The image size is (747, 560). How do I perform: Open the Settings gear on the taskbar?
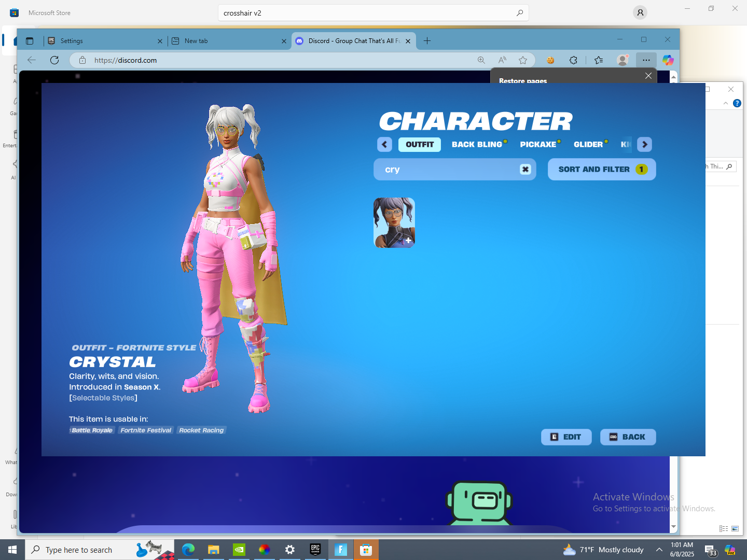[x=289, y=550]
